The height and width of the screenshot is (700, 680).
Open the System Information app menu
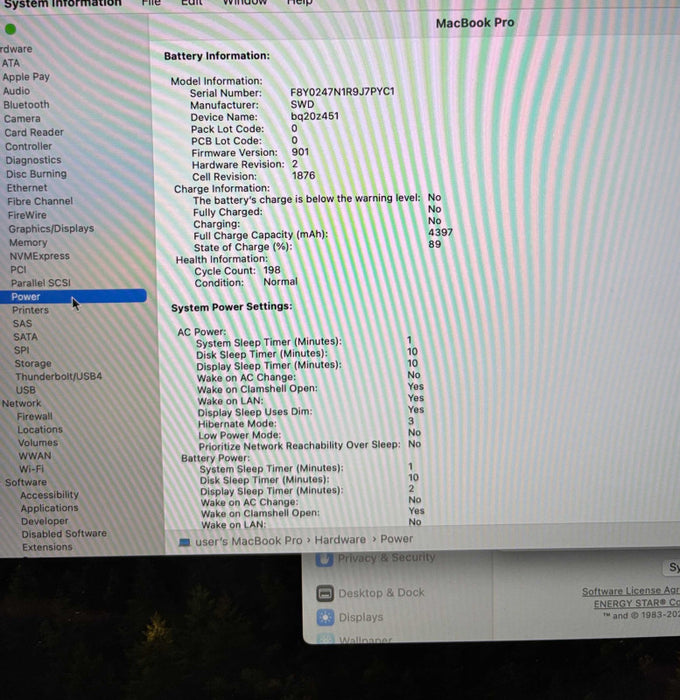coord(63,4)
